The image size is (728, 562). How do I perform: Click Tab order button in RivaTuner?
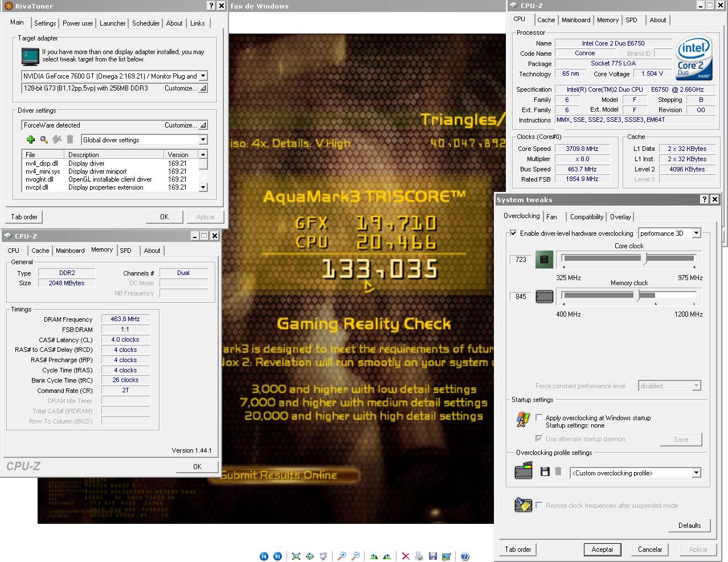[24, 217]
